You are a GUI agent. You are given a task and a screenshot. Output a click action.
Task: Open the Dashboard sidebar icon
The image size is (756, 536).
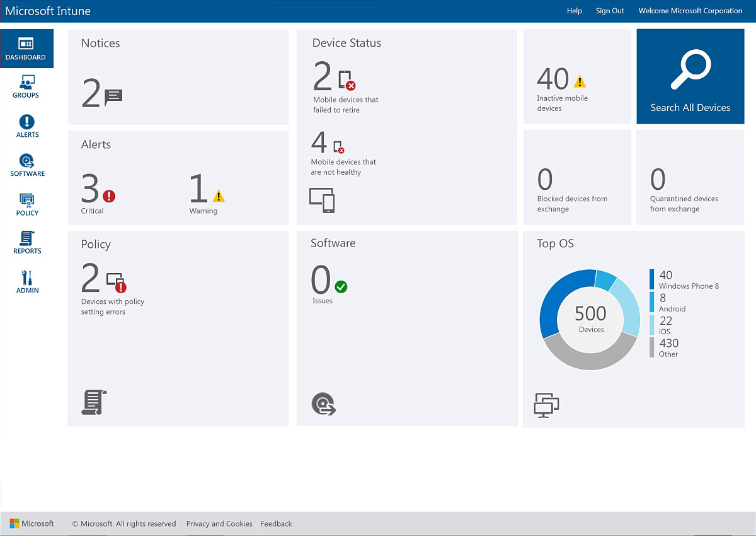tap(26, 44)
